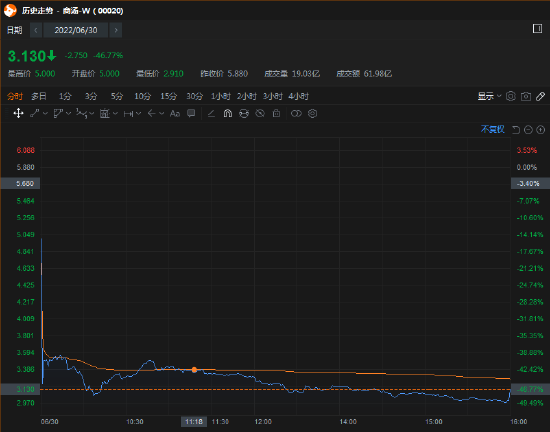Switch to 10分 interval tab

pos(143,96)
